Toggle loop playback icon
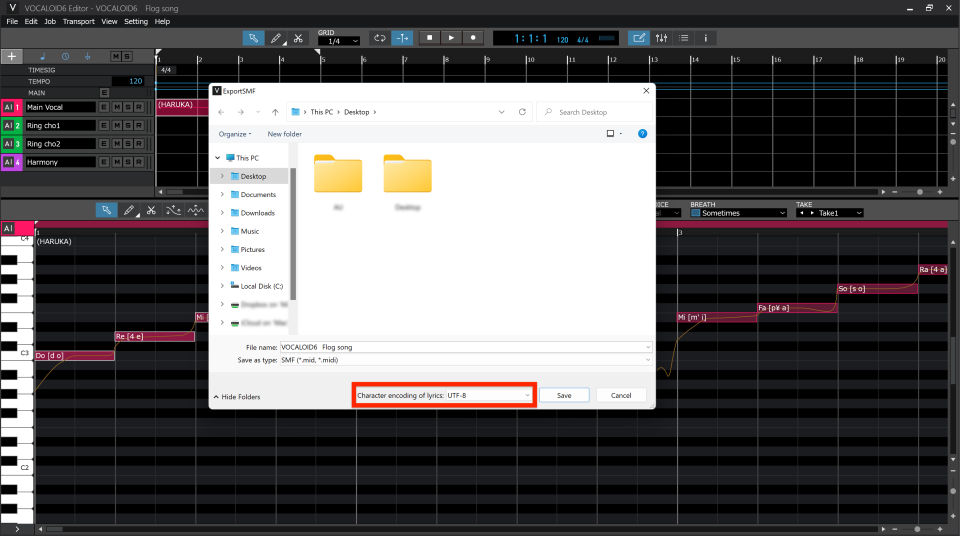The width and height of the screenshot is (960, 536). [x=380, y=38]
